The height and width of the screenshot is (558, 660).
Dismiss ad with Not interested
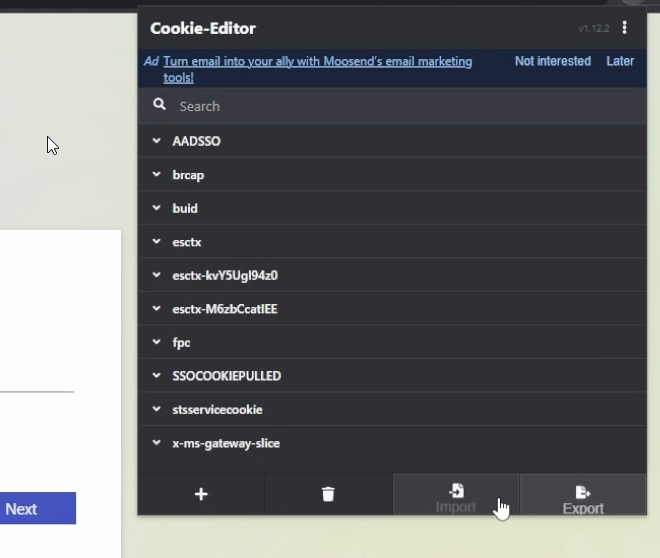pos(552,61)
